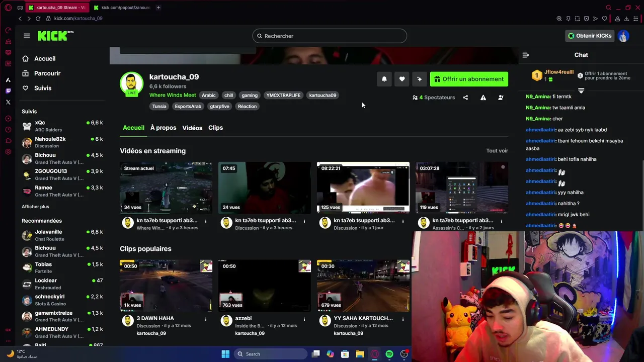
Task: Open Ramee channel in sidebar
Action: coord(62,191)
